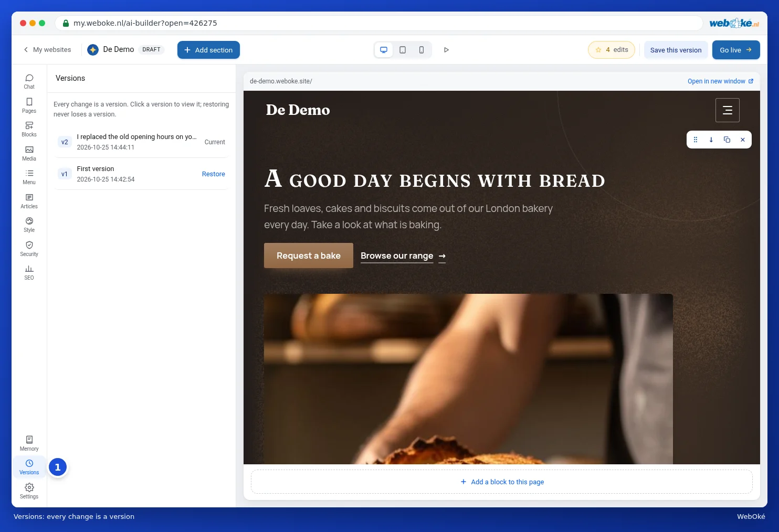This screenshot has width=779, height=532.
Task: Select version v2 in the list
Action: coord(142,142)
